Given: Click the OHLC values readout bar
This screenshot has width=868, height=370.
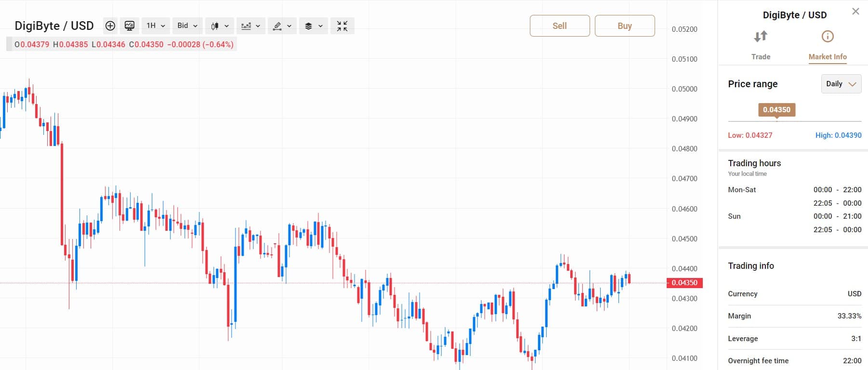Looking at the screenshot, I should 121,44.
